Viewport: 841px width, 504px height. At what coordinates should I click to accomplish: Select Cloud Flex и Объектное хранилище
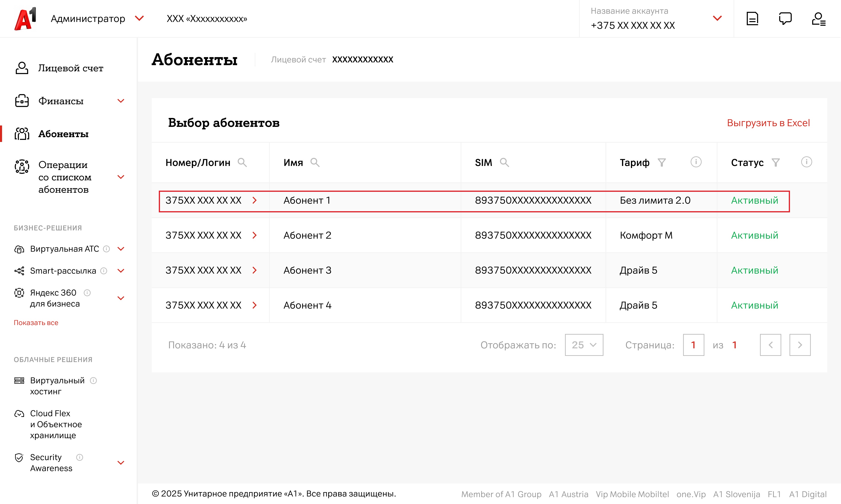(x=56, y=424)
